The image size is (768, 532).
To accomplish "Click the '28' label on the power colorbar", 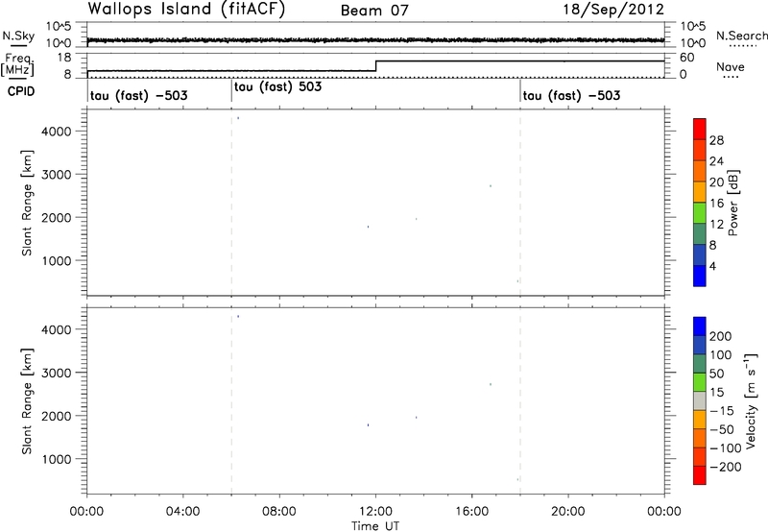I will click(716, 140).
